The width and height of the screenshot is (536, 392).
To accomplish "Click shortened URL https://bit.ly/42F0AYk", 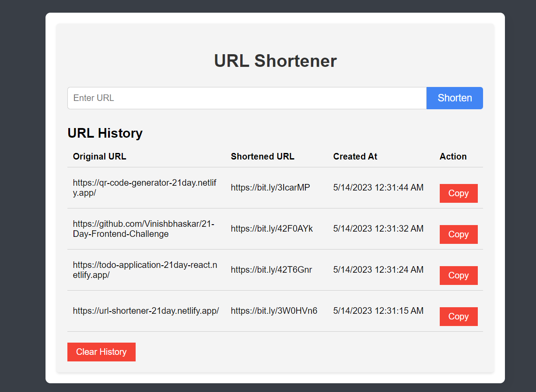I will click(x=272, y=229).
